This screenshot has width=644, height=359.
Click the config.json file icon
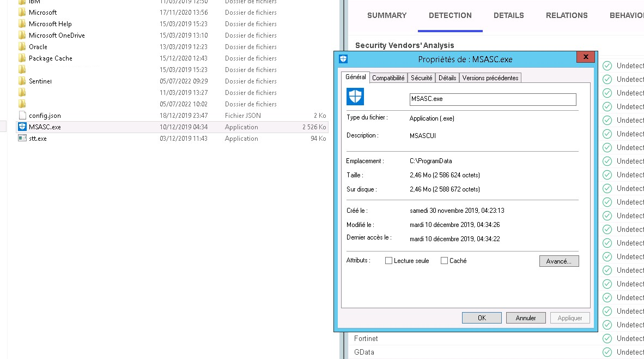click(22, 115)
